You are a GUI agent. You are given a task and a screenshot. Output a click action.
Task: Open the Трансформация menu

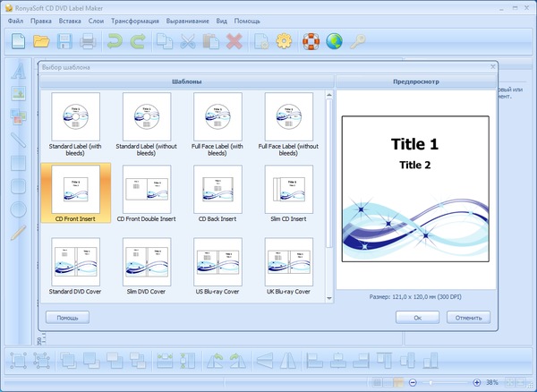pos(136,20)
